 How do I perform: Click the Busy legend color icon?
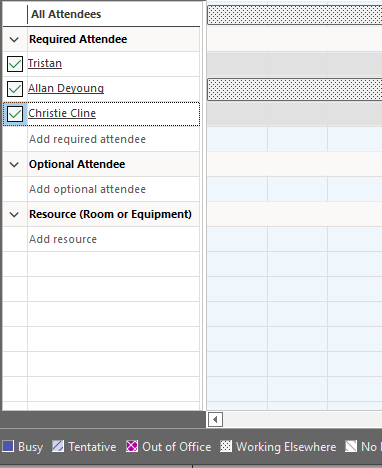tap(8, 446)
